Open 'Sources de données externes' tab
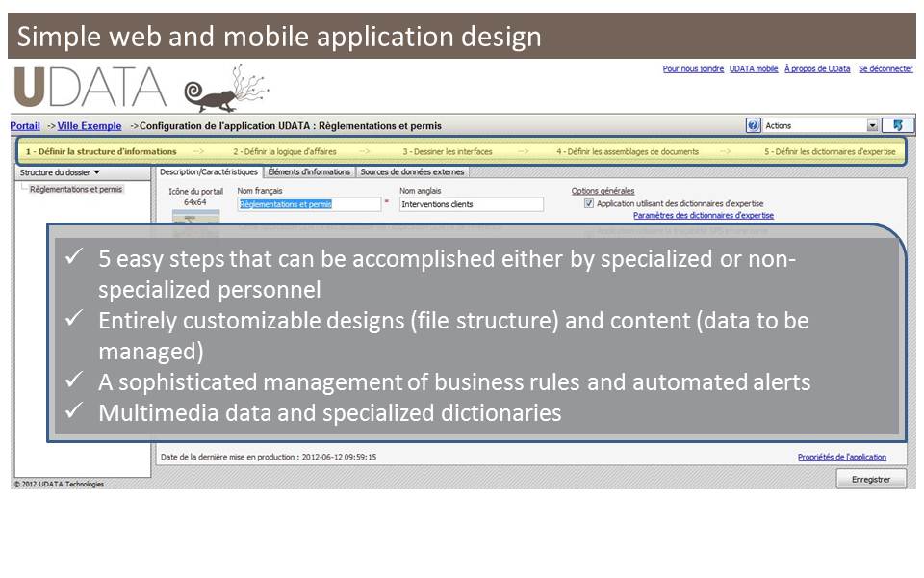This screenshot has height=578, width=924. point(412,171)
